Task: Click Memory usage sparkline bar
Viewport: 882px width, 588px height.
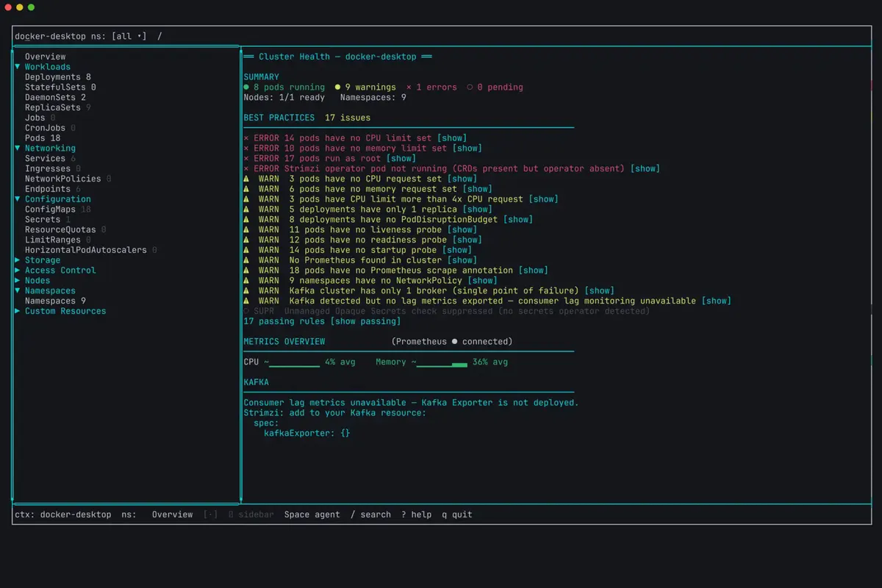Action: click(x=442, y=363)
